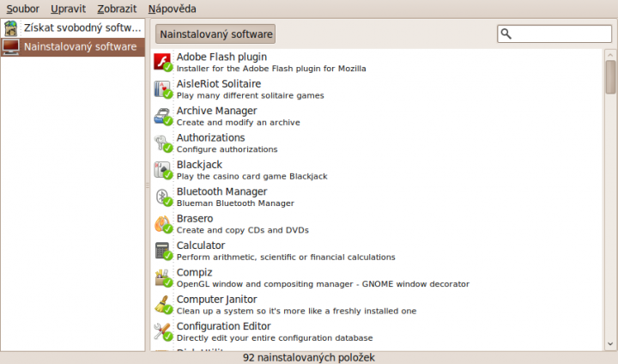
Task: Select the Calculator title
Action: click(201, 246)
